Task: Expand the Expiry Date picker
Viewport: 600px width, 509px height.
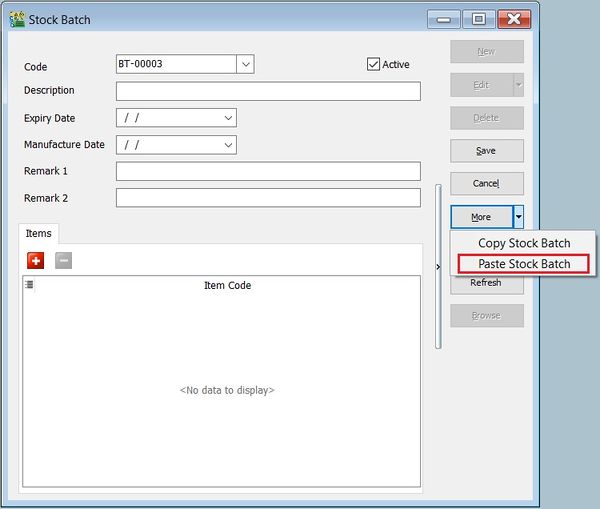Action: coord(228,118)
